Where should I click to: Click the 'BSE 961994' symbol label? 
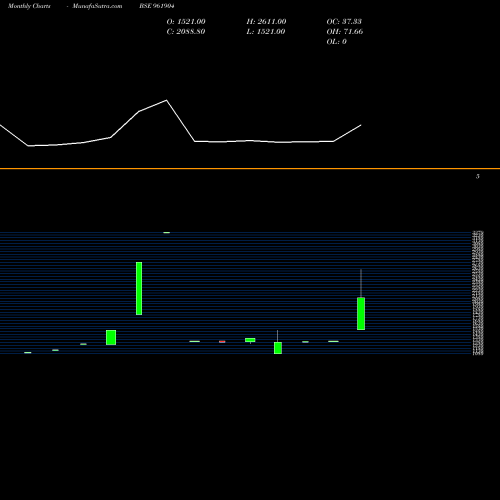coord(157,6)
